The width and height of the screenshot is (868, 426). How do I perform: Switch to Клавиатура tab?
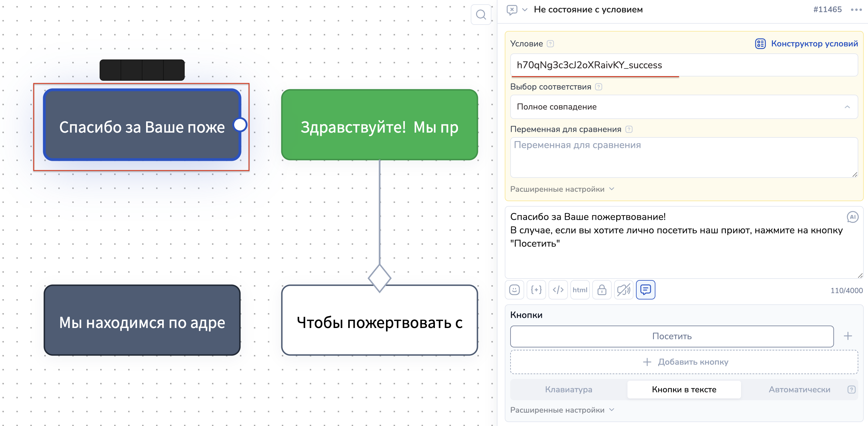[569, 389]
